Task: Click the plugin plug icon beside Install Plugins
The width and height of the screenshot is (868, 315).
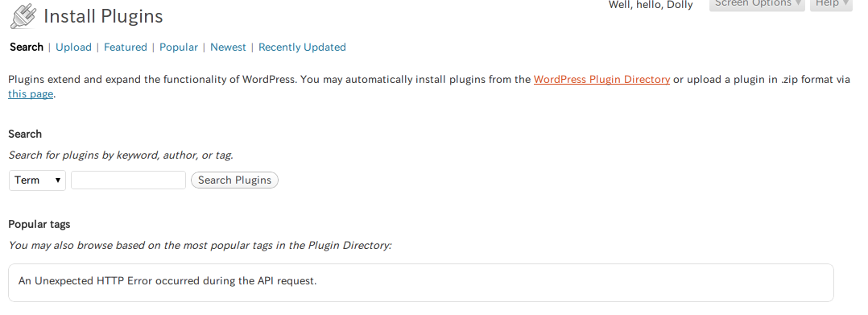Action: click(x=24, y=16)
